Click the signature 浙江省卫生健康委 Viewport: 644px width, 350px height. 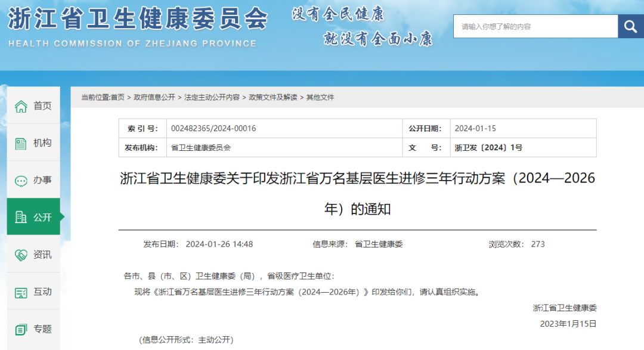coord(565,308)
